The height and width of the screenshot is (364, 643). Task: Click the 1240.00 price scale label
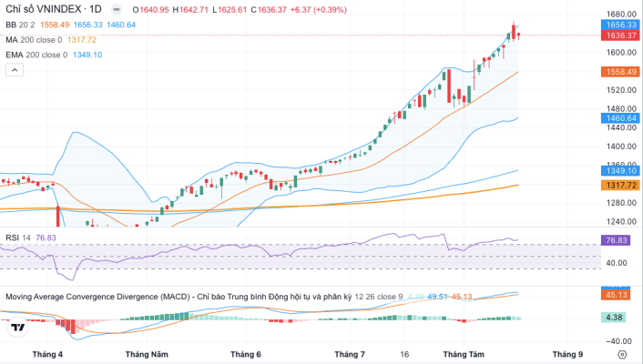click(621, 222)
